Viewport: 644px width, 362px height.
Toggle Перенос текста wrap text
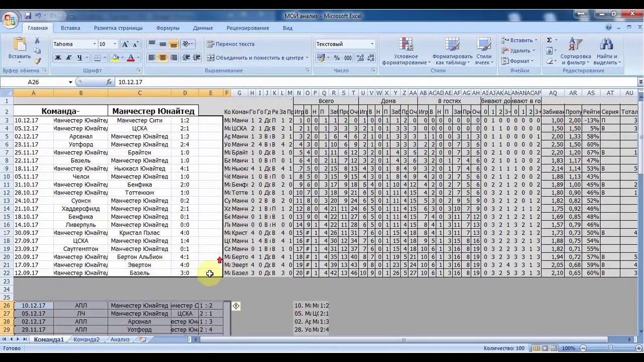(230, 44)
